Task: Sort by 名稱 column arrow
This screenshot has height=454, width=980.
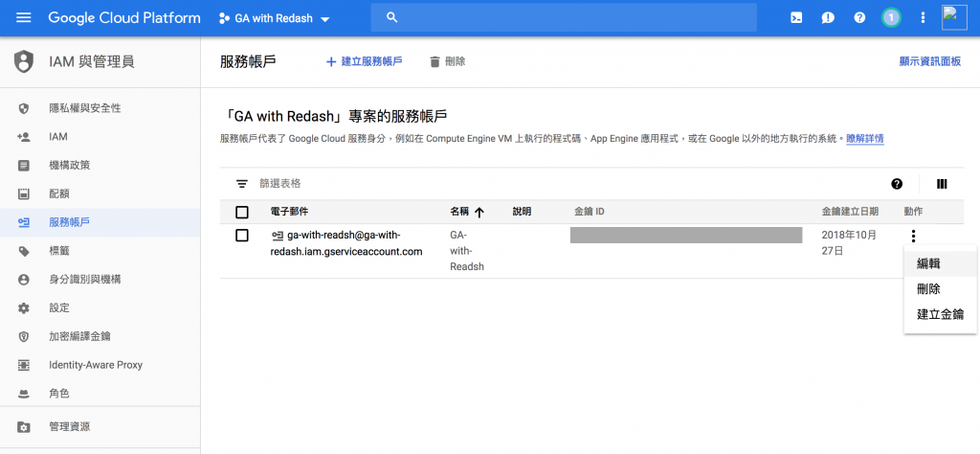Action: [x=479, y=212]
